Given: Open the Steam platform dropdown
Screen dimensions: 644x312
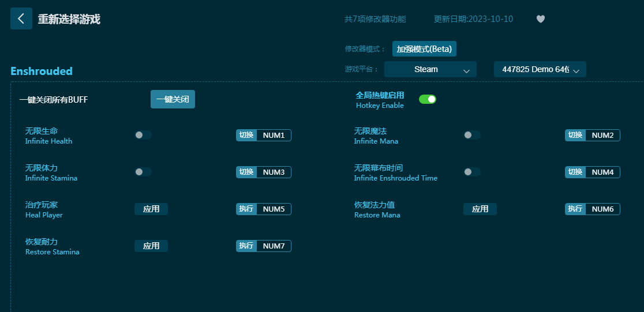Looking at the screenshot, I should [x=430, y=69].
